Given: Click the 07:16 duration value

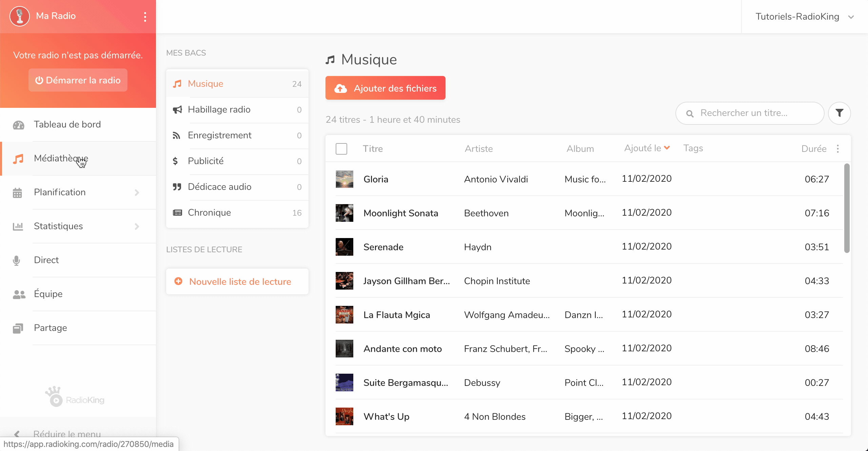Looking at the screenshot, I should click(x=817, y=213).
